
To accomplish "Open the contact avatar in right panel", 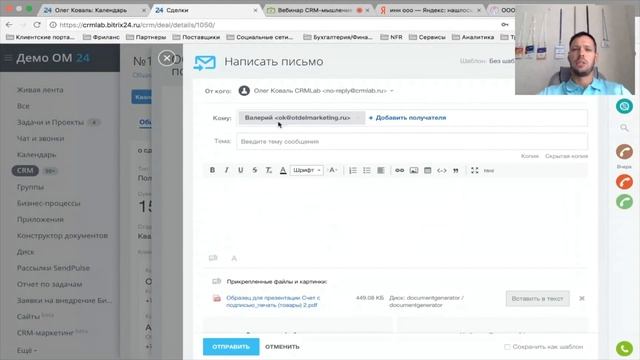I will (x=624, y=152).
